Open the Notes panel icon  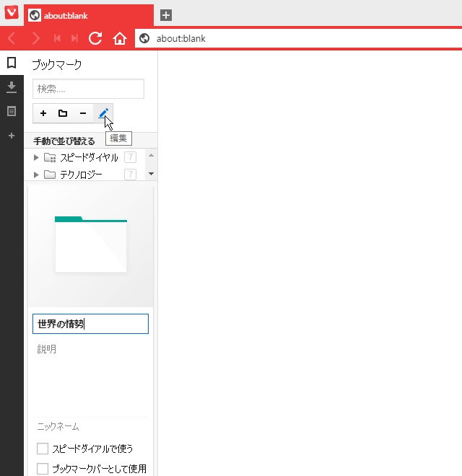point(12,111)
